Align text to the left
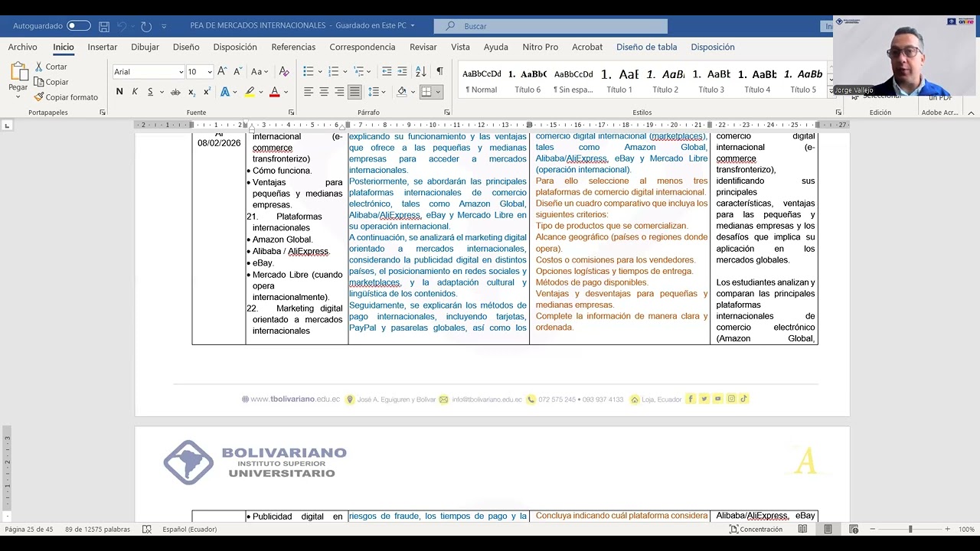This screenshot has width=980, height=551. tap(309, 92)
